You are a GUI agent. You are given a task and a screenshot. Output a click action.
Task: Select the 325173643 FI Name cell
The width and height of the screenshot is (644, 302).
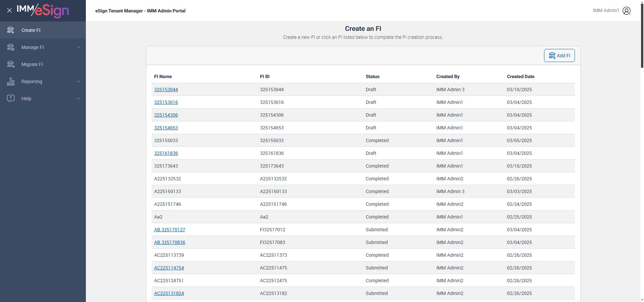click(166, 166)
